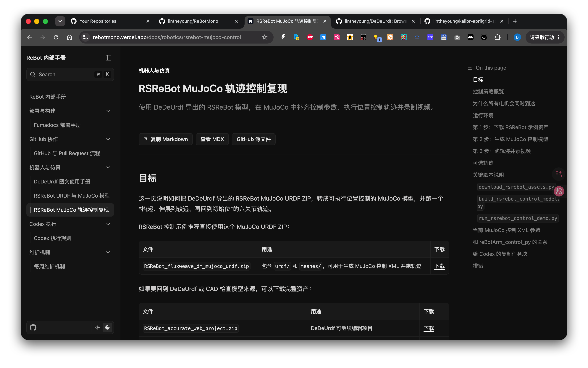Viewport: 588px width, 368px height.
Task: Open GitHub 与 Pull Request 流程 page
Action: (67, 153)
